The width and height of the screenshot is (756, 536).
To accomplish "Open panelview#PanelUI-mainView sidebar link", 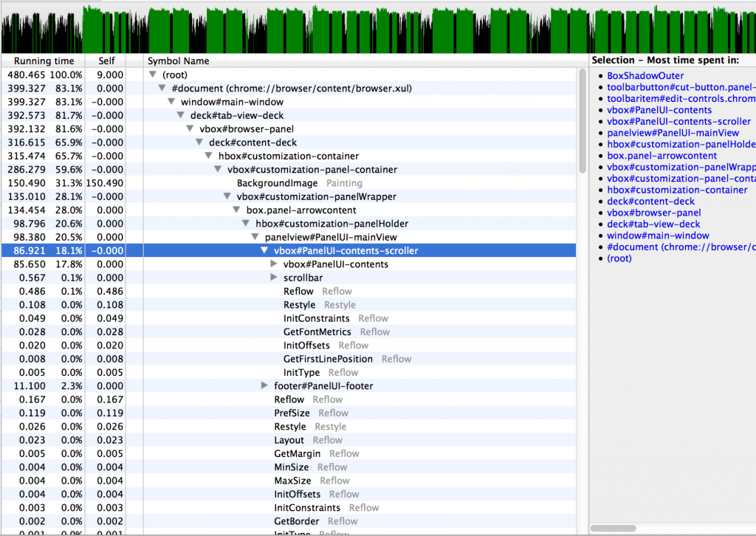I will pyautogui.click(x=673, y=133).
